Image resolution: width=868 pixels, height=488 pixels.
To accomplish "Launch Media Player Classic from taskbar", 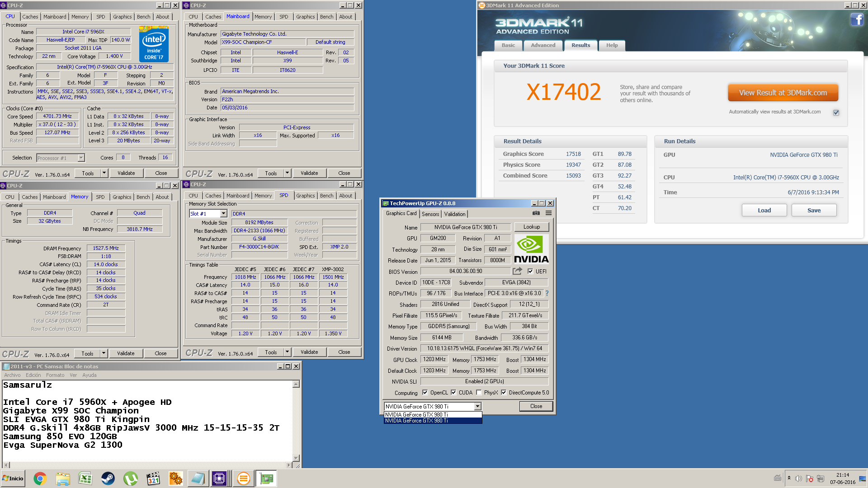I will 153,479.
